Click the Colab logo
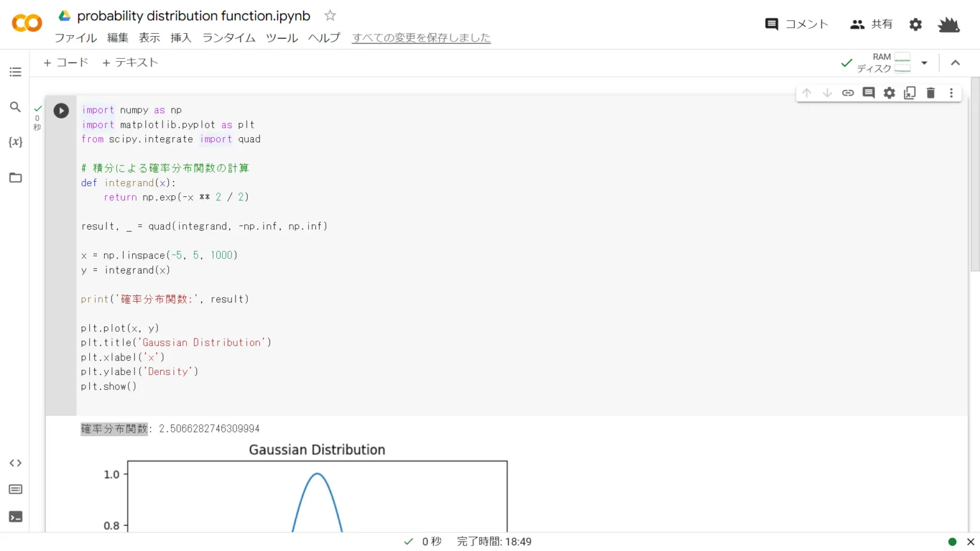This screenshot has height=551, width=980. 27,24
